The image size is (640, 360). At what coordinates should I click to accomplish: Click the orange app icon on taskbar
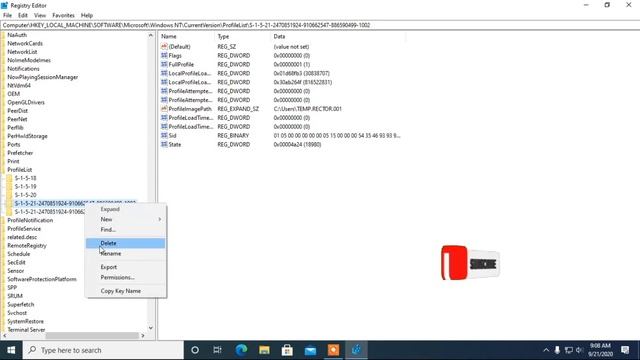(x=333, y=350)
